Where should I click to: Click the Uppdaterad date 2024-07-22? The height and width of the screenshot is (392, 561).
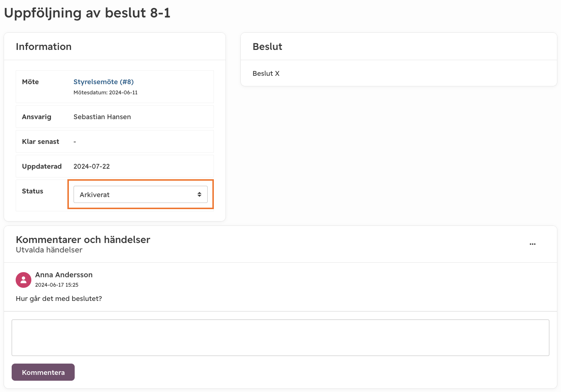click(x=91, y=166)
